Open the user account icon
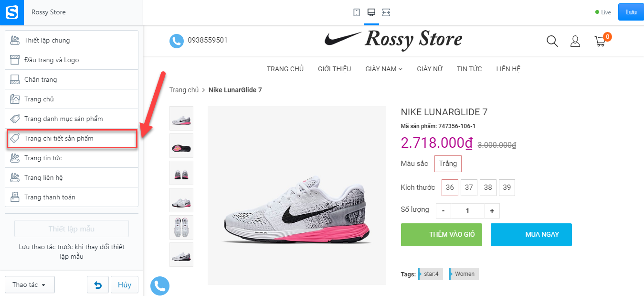 click(575, 41)
